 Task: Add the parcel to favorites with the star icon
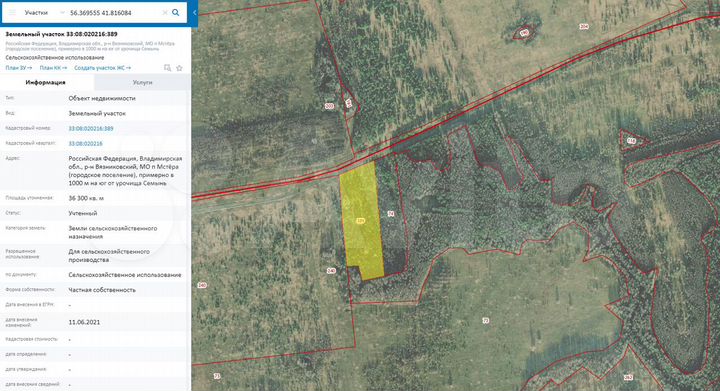(180, 68)
